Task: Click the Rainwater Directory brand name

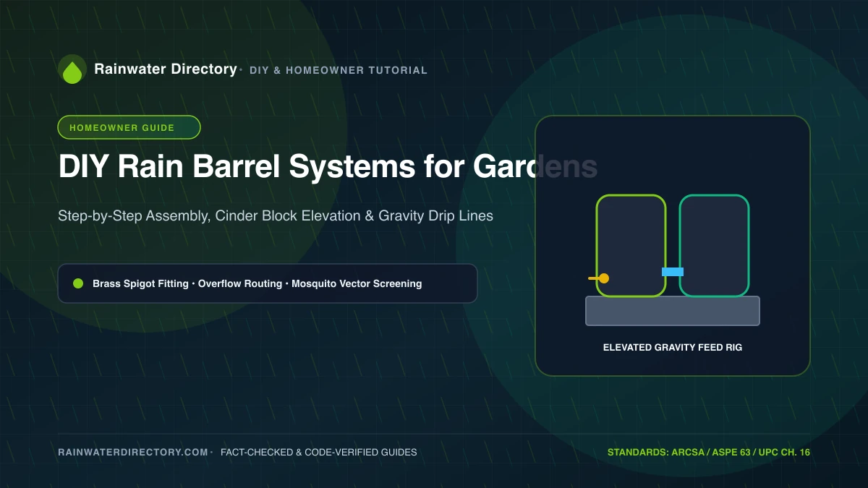Action: 166,69
